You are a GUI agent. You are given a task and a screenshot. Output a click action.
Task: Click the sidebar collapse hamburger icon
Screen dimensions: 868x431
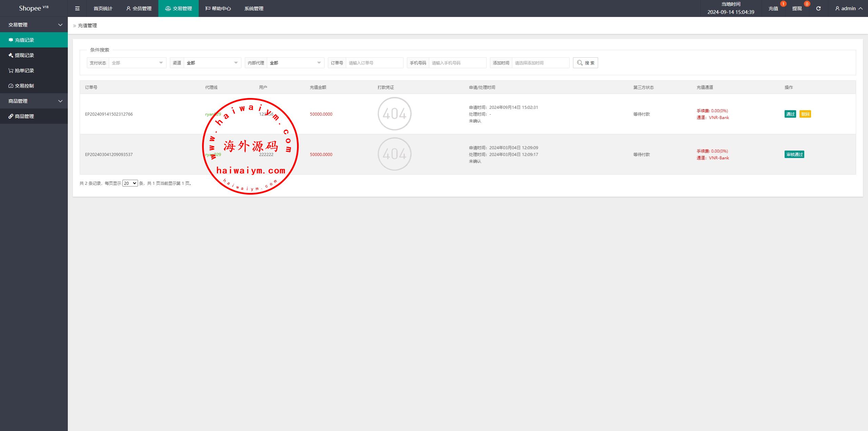[77, 8]
